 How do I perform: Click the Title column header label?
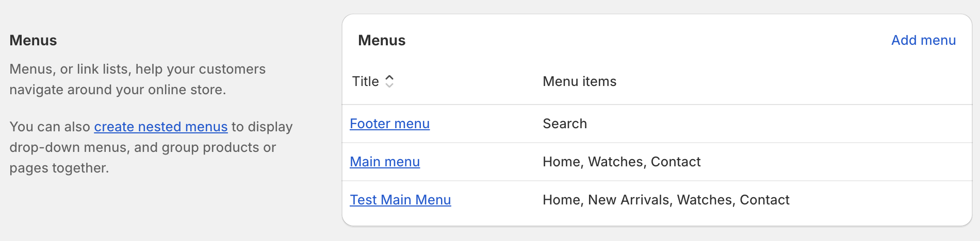click(x=365, y=81)
